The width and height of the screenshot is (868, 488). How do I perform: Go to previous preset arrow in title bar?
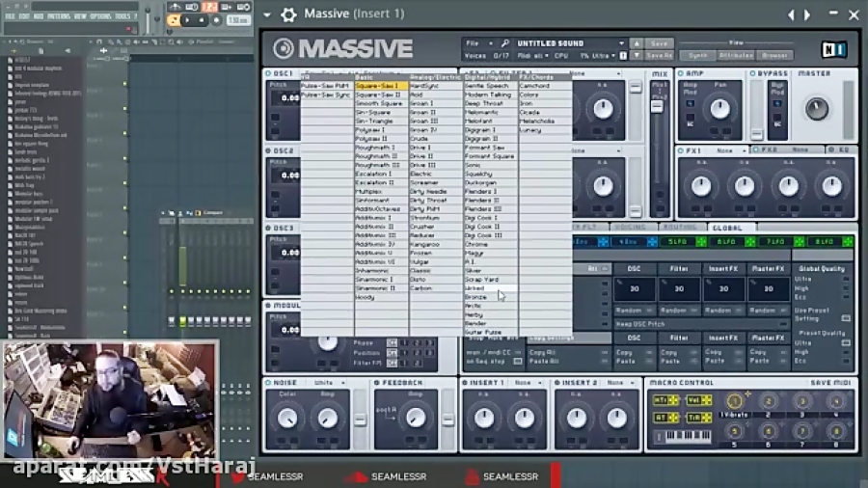coord(791,14)
